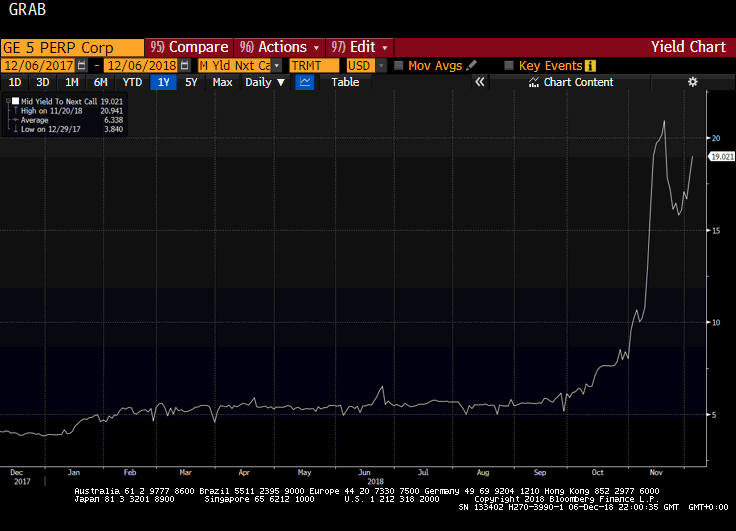Screen dimensions: 736x531
Task: Open chart settings gear icon
Action: coord(692,82)
